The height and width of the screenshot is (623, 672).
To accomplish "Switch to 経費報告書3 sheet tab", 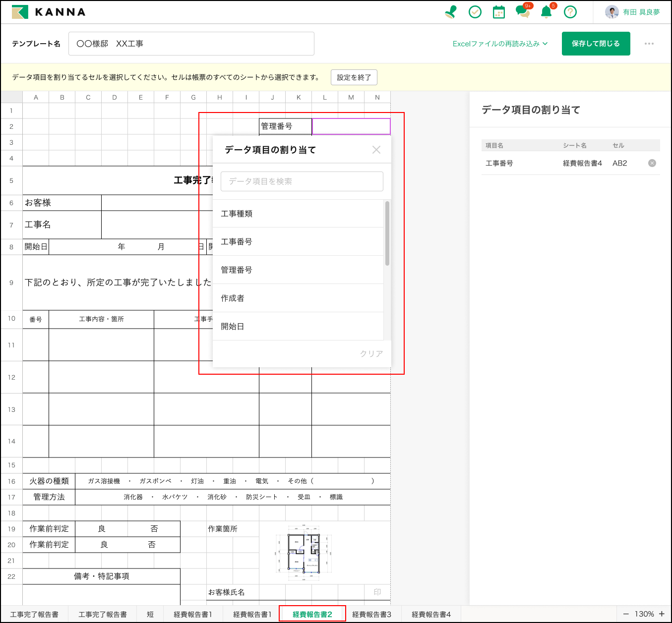I will point(371,614).
